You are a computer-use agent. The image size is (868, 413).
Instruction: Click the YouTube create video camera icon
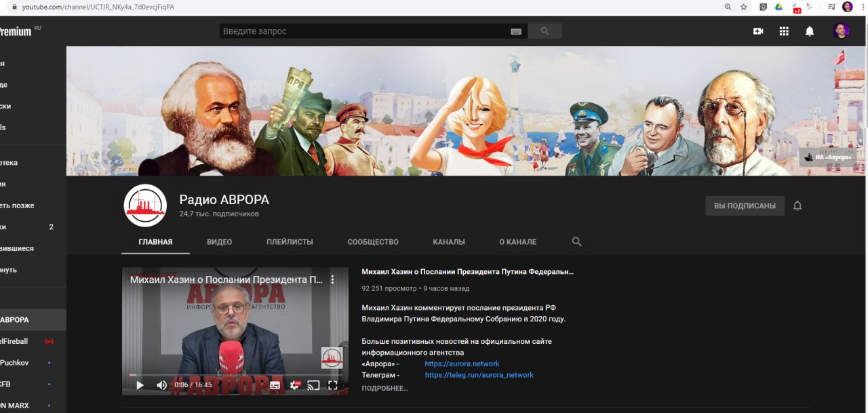point(758,31)
